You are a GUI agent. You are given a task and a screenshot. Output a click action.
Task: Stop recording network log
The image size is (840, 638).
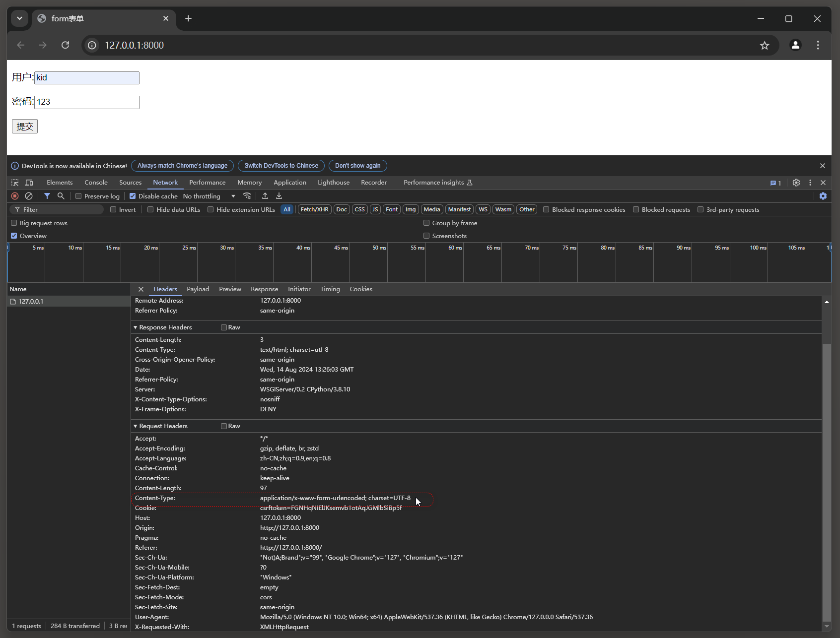[15, 196]
